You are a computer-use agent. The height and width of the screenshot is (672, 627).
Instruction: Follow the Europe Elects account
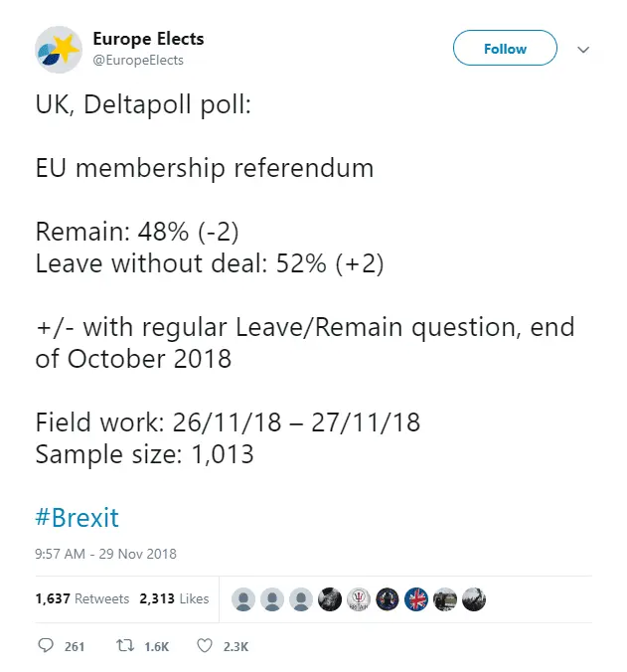tap(505, 49)
